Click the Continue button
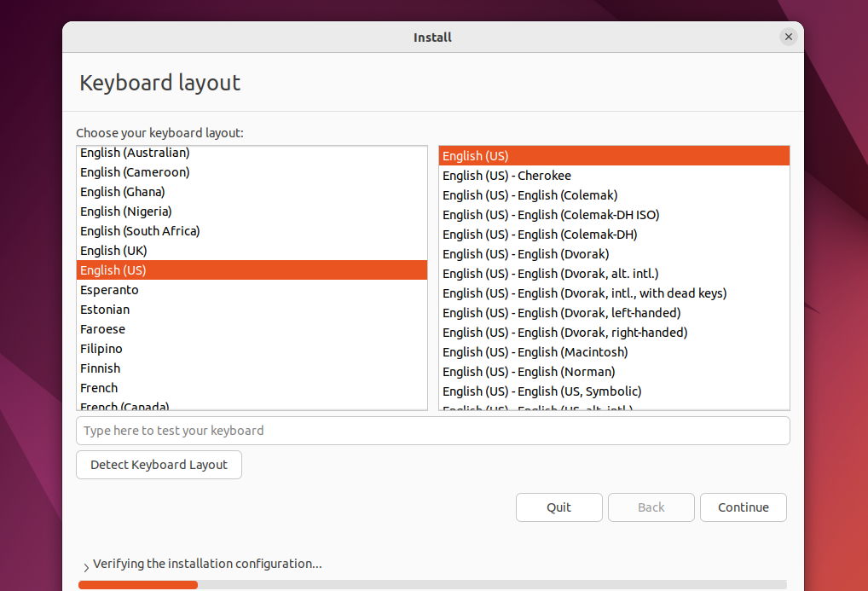 coord(743,507)
